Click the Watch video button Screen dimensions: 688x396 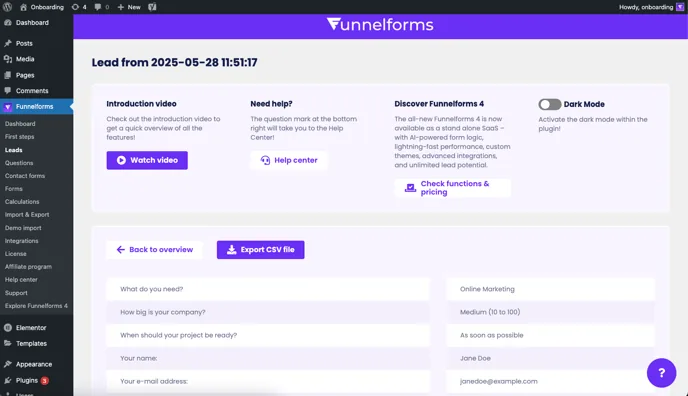coord(147,161)
